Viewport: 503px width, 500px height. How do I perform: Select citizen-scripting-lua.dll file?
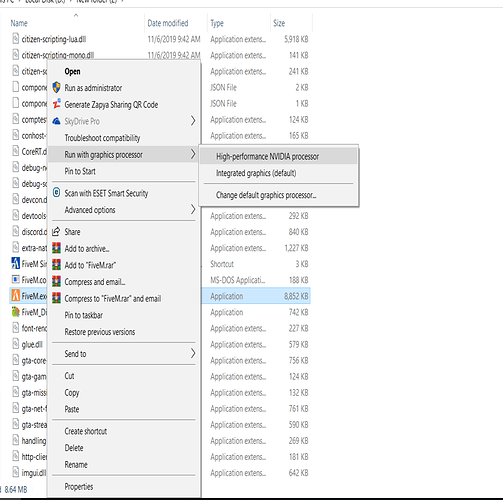(x=54, y=39)
